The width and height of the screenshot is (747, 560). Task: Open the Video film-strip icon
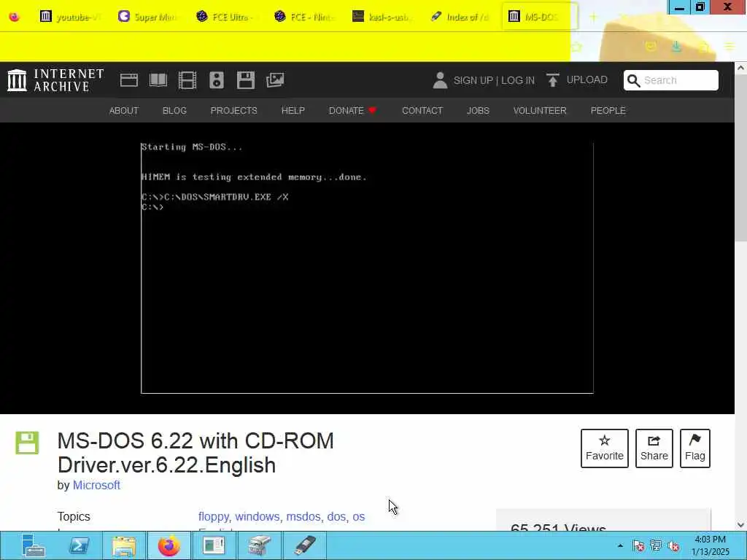point(187,80)
